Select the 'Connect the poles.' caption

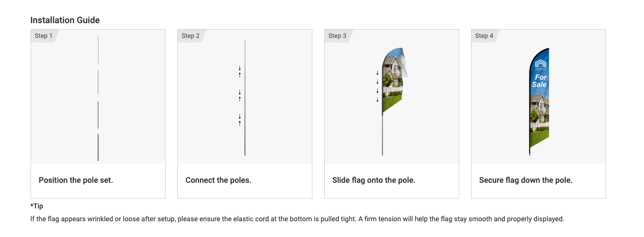click(x=218, y=180)
